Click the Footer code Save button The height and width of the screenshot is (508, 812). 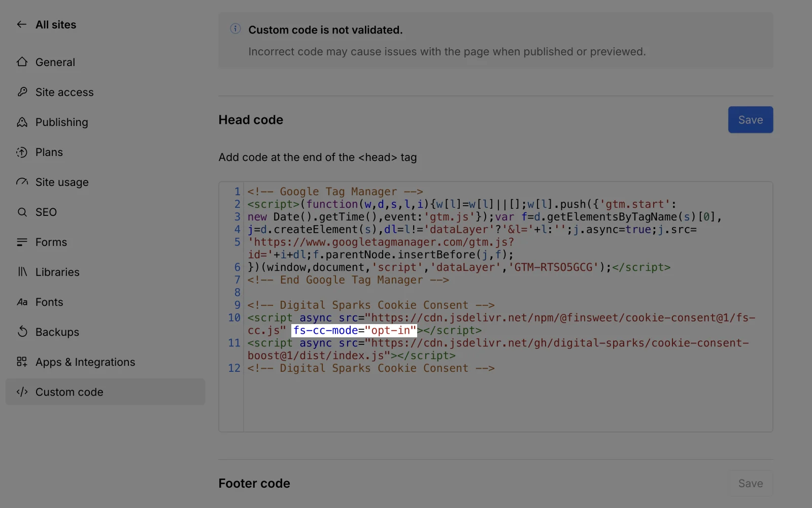pos(750,483)
